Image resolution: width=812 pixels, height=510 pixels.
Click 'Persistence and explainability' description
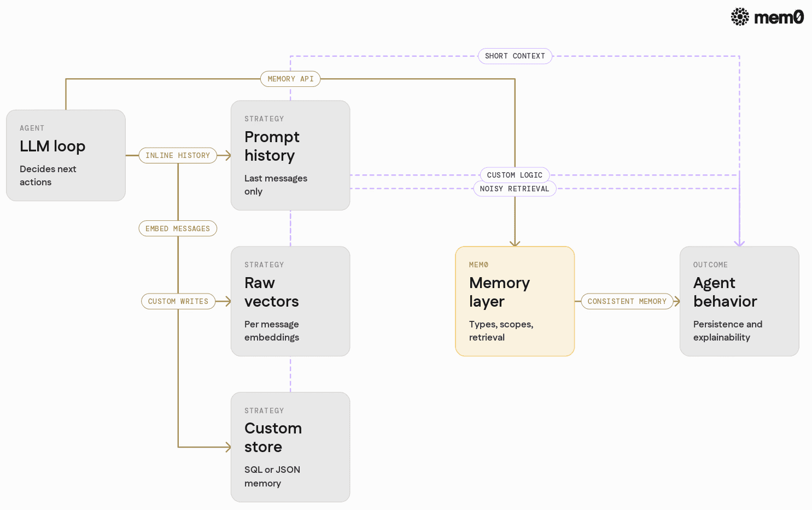coord(728,331)
